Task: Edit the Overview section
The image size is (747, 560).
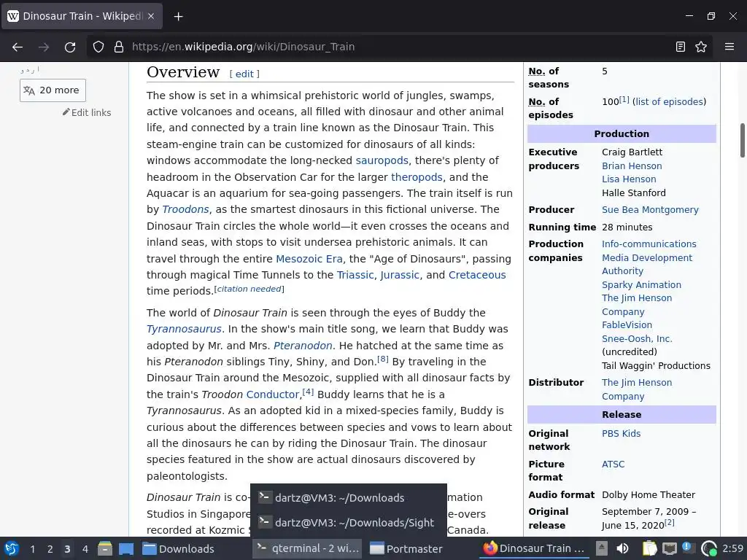Action: [x=244, y=74]
